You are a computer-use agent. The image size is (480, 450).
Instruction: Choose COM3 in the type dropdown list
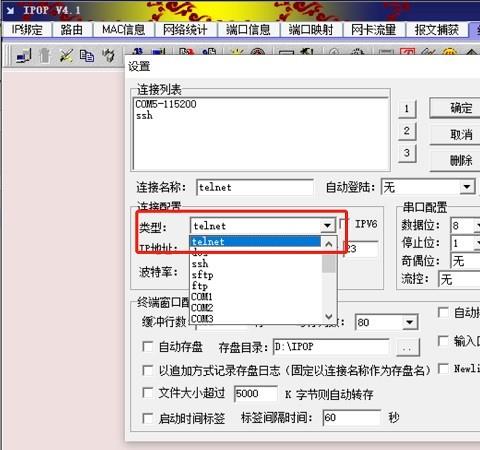pyautogui.click(x=255, y=319)
